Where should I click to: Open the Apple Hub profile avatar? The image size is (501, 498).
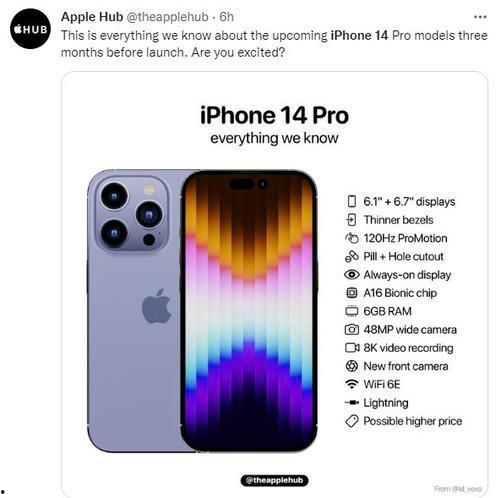[30, 29]
